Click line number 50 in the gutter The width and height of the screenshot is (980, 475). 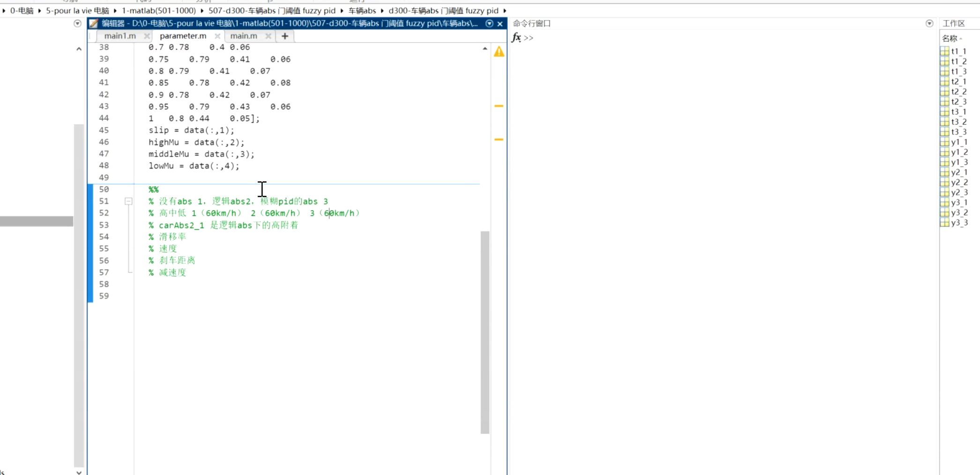[104, 189]
